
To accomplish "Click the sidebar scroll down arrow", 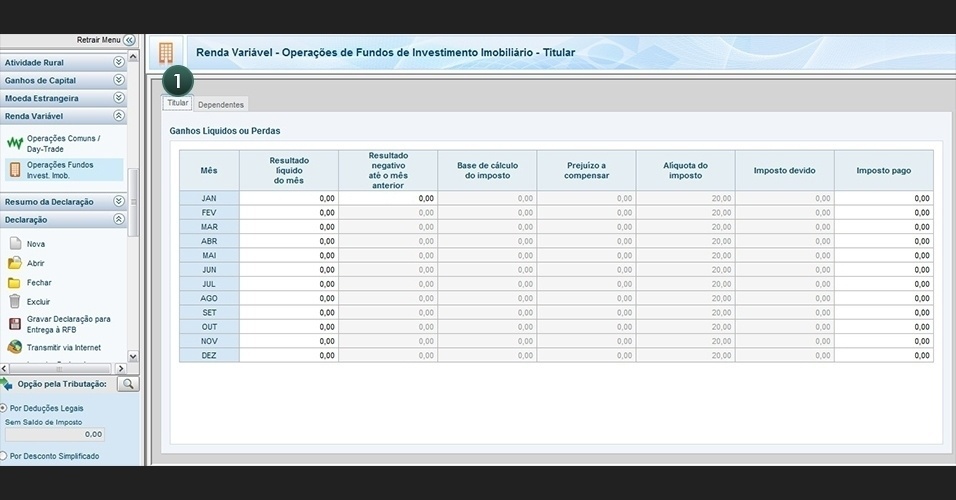I will (x=133, y=357).
